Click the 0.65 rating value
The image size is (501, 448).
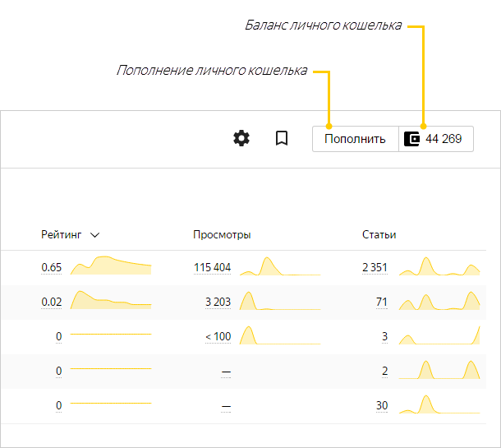point(52,267)
